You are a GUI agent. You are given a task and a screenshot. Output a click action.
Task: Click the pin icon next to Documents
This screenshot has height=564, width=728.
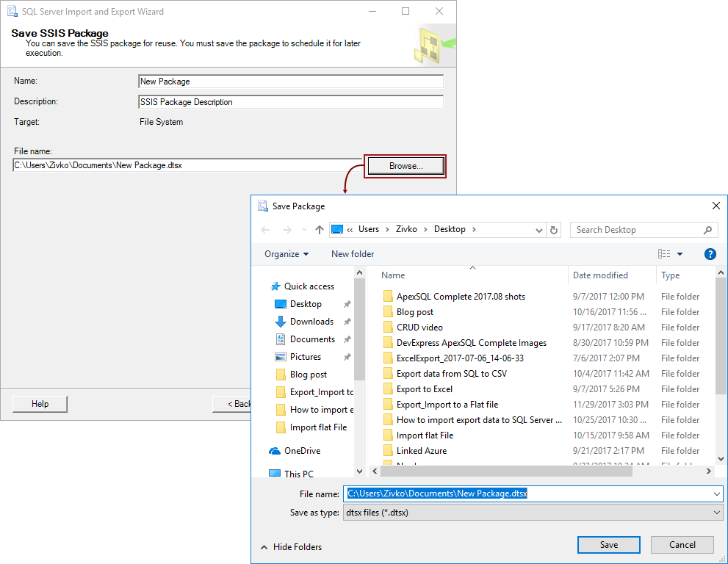[347, 339]
